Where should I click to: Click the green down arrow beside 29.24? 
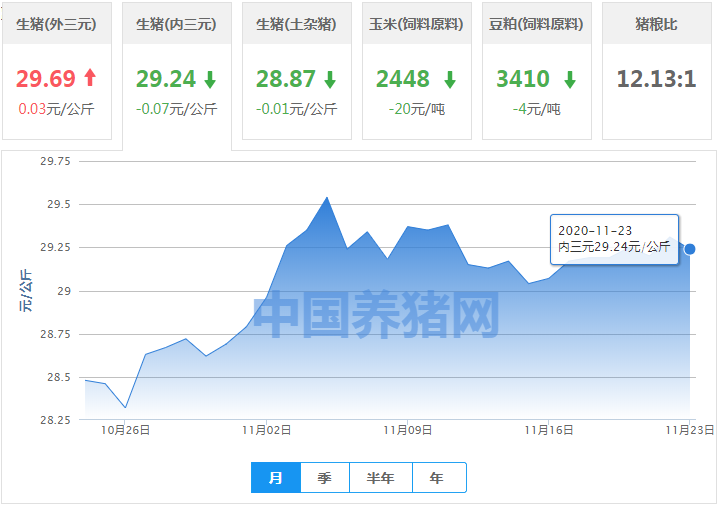[x=210, y=79]
